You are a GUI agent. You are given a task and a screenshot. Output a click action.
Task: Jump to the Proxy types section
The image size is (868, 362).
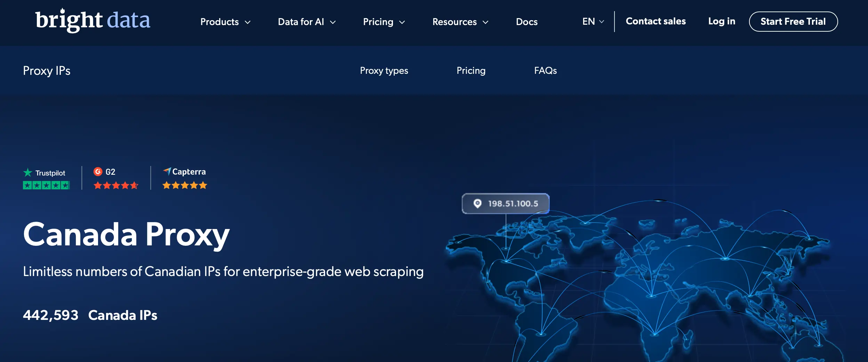click(384, 71)
